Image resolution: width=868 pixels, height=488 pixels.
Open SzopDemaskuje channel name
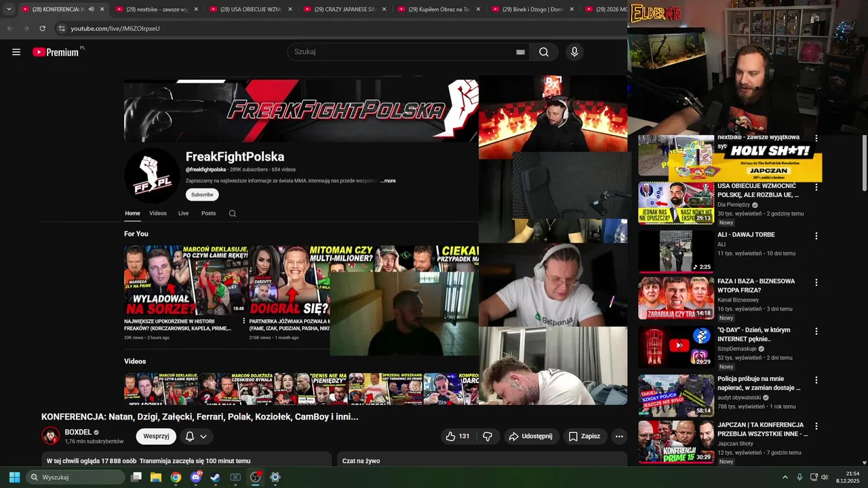pyautogui.click(x=736, y=348)
